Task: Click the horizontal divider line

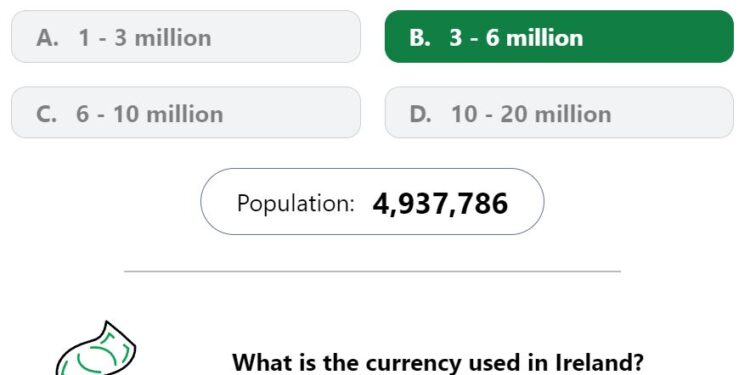Action: (372, 271)
